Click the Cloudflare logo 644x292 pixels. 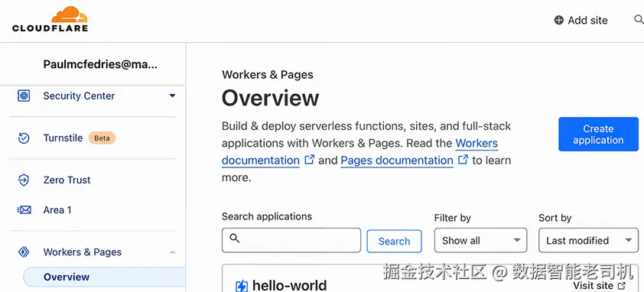click(x=50, y=19)
